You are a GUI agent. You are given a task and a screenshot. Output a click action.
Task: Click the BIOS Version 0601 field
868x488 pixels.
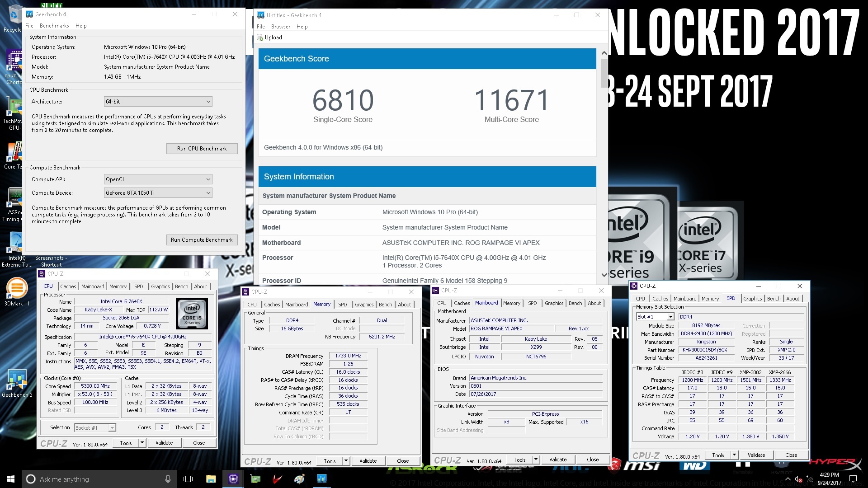(536, 386)
